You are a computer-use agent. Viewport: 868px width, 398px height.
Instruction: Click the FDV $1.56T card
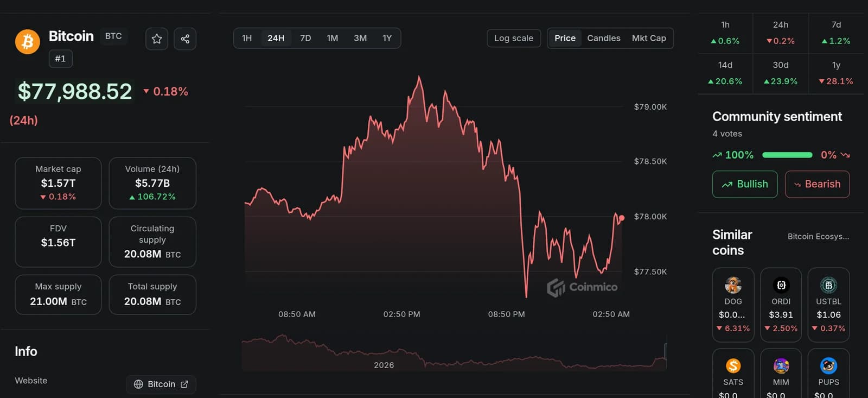click(58, 242)
